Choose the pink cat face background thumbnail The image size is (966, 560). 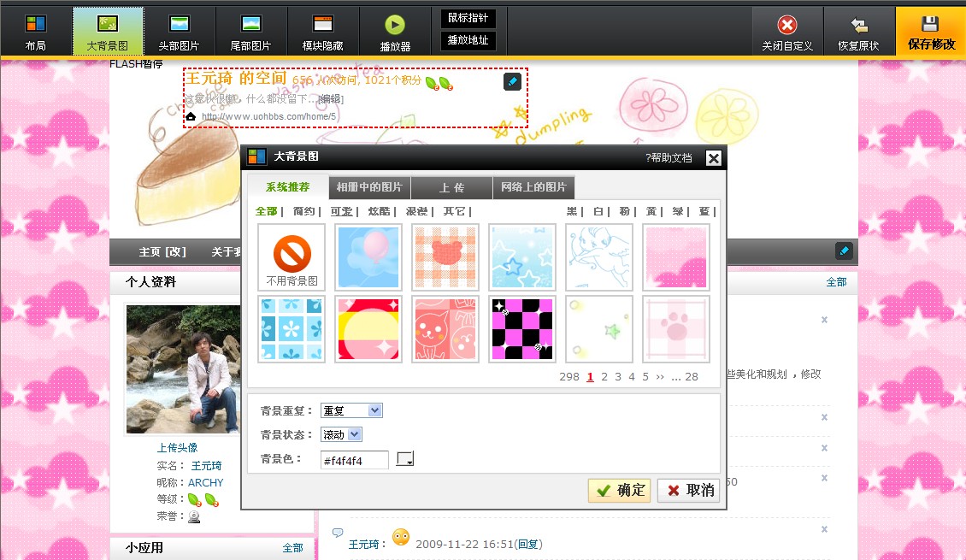(445, 329)
